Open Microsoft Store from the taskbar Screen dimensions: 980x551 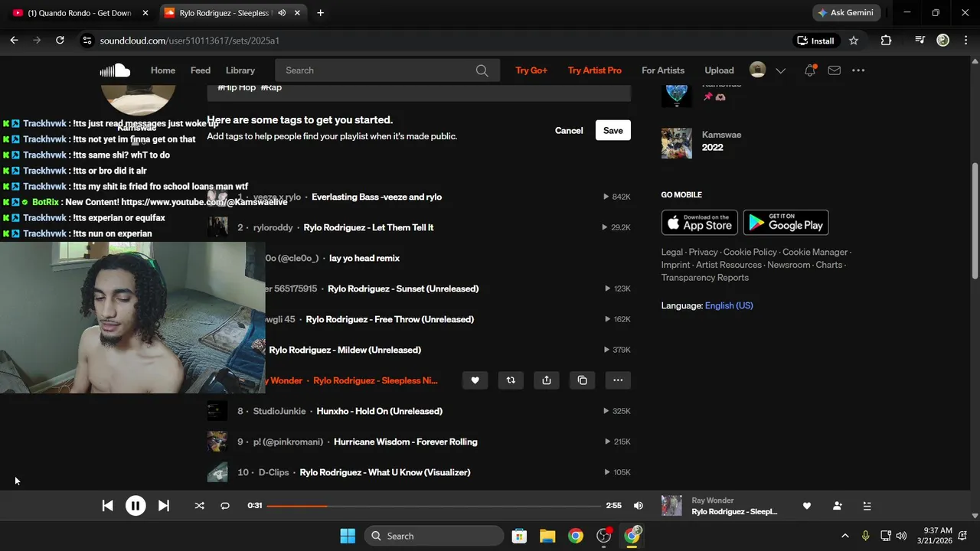coord(519,536)
